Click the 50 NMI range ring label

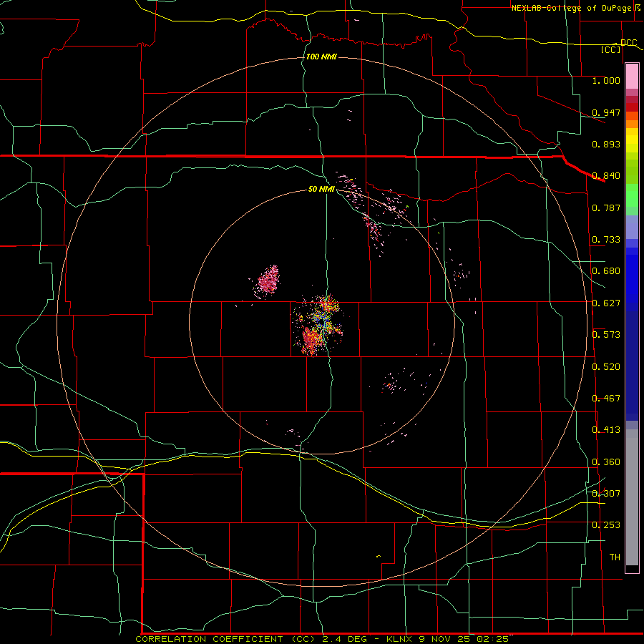pos(321,189)
